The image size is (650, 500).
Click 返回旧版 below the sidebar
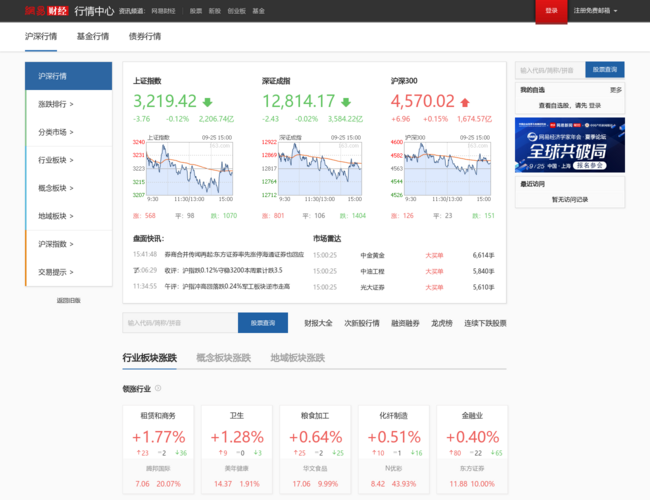pos(69,300)
